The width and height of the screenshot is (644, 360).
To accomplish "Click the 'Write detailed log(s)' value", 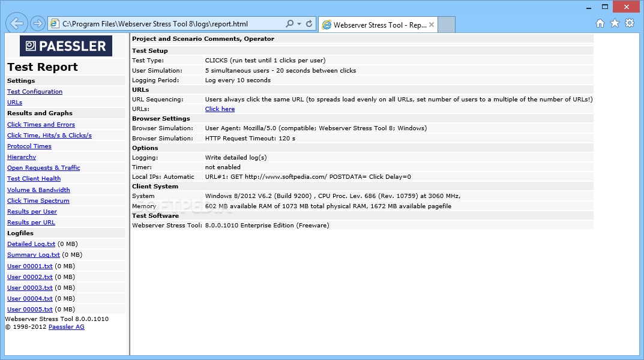I will tap(236, 158).
